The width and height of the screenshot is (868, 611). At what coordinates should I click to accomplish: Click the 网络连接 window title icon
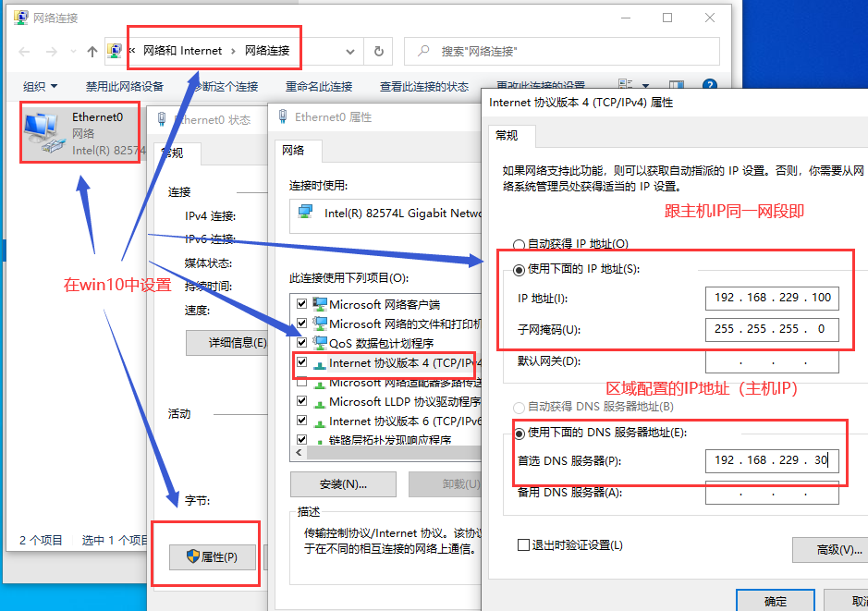(20, 18)
